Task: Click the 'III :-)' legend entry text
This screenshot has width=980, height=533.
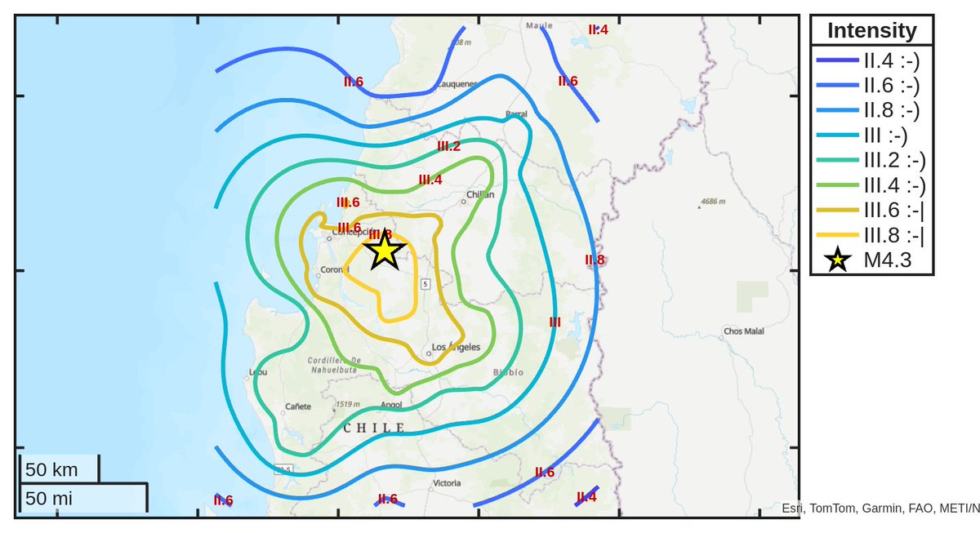Action: [x=885, y=135]
